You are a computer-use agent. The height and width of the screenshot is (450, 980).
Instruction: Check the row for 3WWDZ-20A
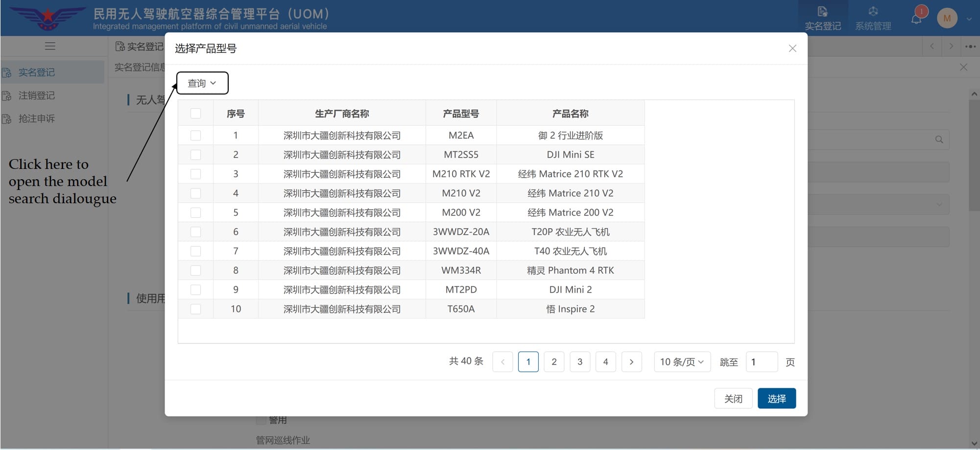point(195,232)
